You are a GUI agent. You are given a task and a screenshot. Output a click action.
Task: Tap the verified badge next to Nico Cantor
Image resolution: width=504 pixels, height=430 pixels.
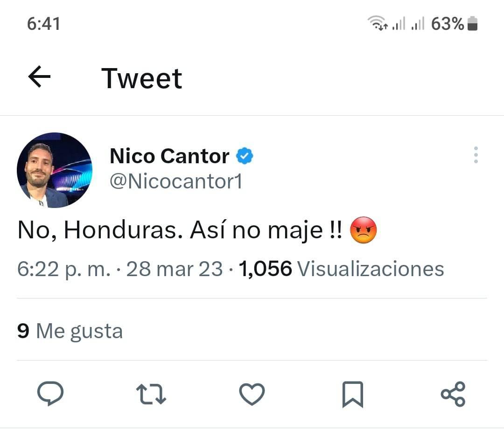tap(245, 156)
